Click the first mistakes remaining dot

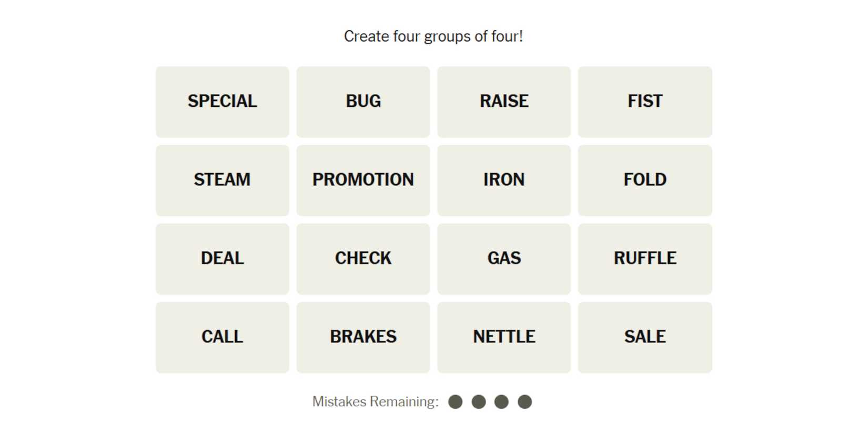click(456, 402)
